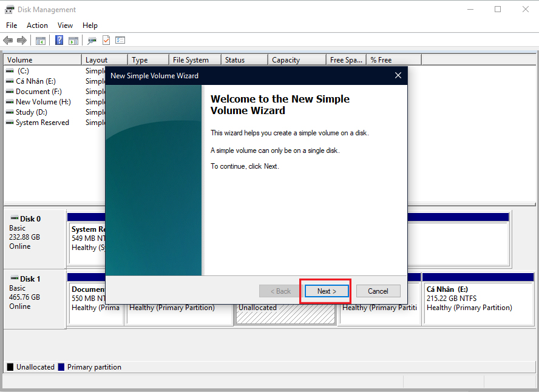The width and height of the screenshot is (539, 392).
Task: Click the Disk Management title bar icon
Action: click(x=9, y=10)
